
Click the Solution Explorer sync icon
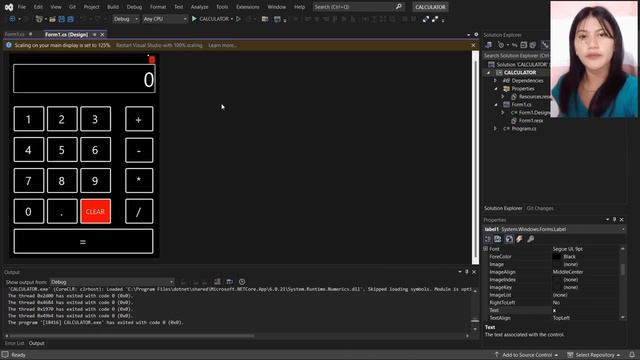tap(515, 45)
